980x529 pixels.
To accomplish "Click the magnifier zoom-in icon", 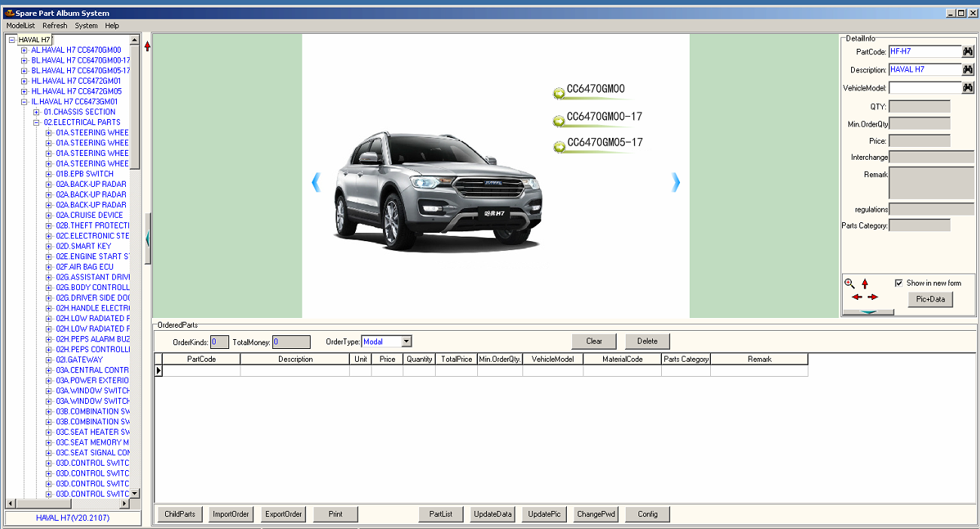I will pos(850,283).
